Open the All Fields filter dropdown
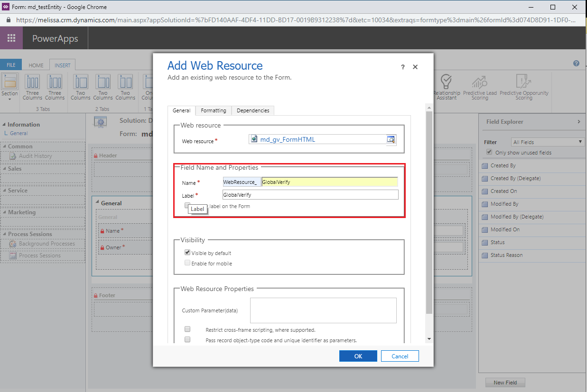This screenshot has height=392, width=587. [548, 142]
